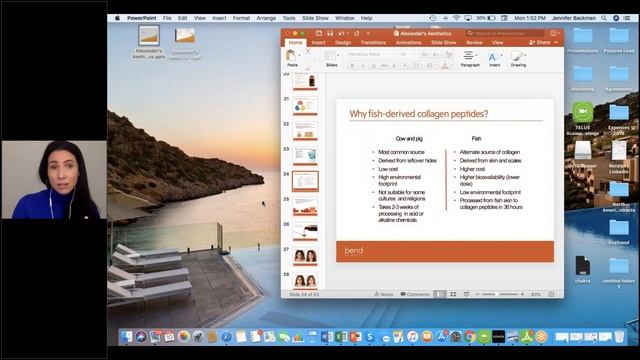Open Microsoft Word from the dock
The image size is (640, 360).
(x=326, y=337)
